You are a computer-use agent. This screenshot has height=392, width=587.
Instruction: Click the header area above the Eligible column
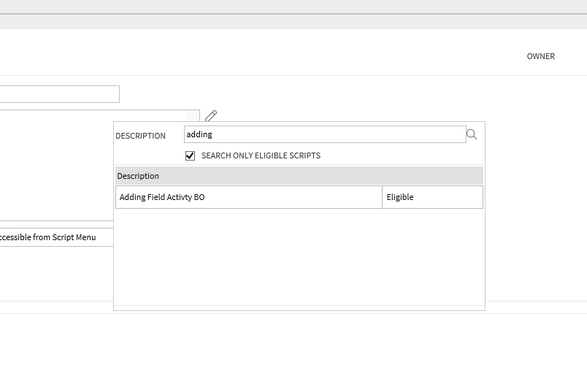click(x=433, y=176)
